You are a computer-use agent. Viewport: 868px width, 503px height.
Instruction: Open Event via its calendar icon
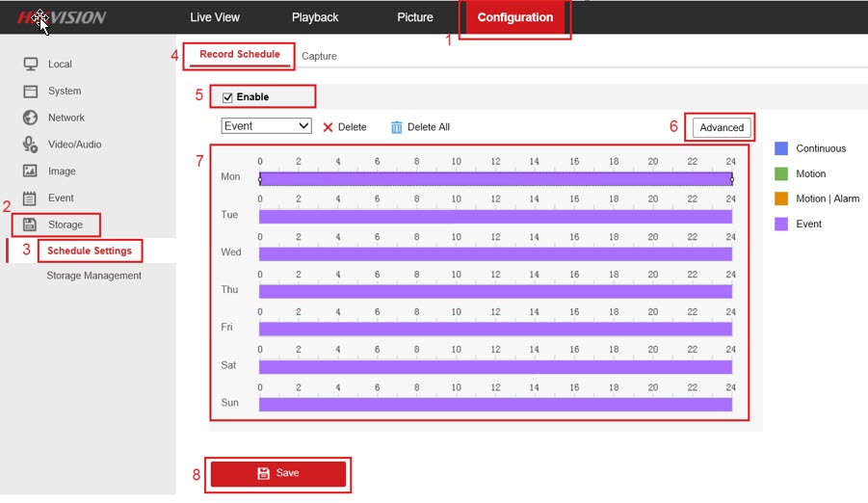point(30,199)
